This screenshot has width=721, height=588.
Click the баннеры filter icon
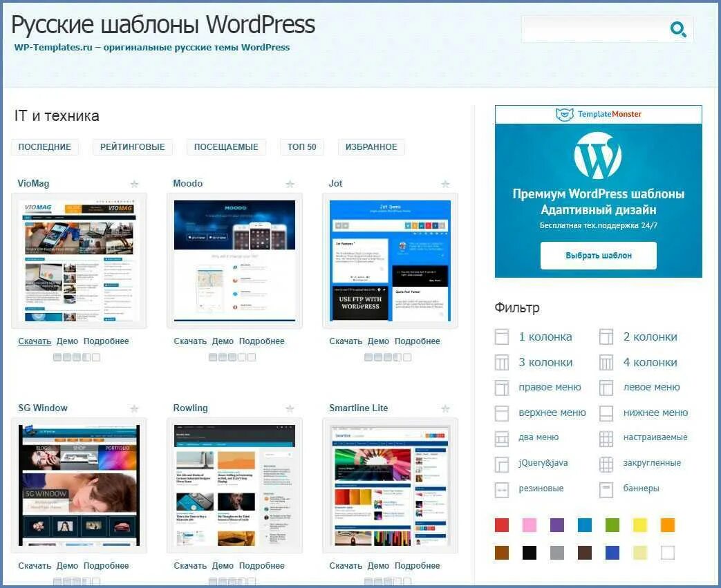606,490
